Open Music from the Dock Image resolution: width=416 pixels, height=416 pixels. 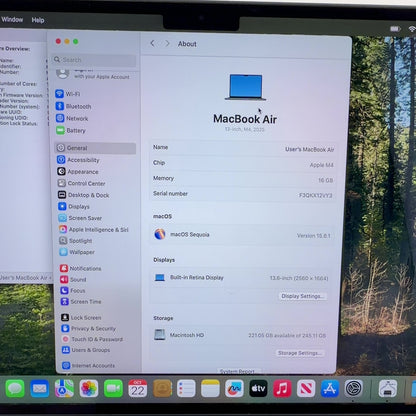(282, 389)
